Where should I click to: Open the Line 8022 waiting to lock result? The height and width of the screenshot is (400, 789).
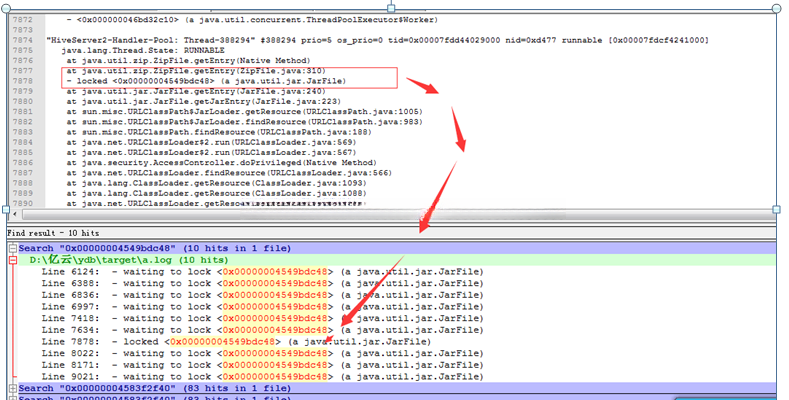(262, 353)
